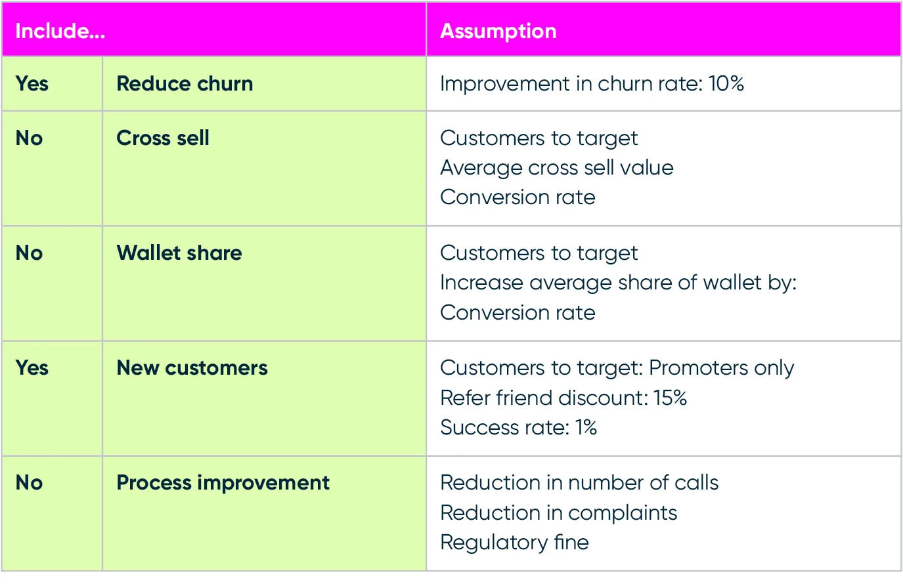Image resolution: width=903 pixels, height=588 pixels.
Task: Click "Improvement in churn rate: 10%" text
Action: 592,84
